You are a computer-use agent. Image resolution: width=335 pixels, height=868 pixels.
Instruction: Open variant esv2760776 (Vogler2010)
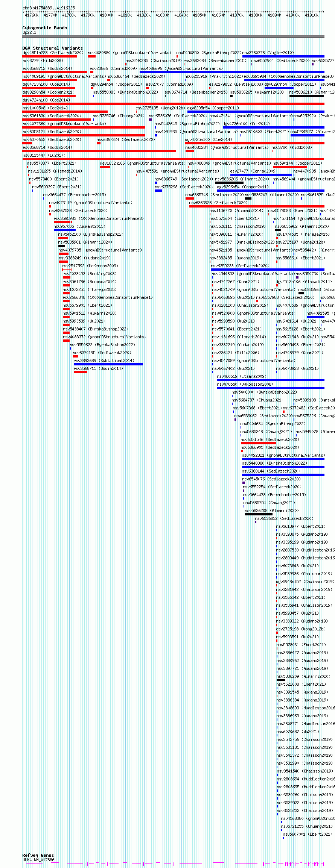pyautogui.click(x=268, y=53)
